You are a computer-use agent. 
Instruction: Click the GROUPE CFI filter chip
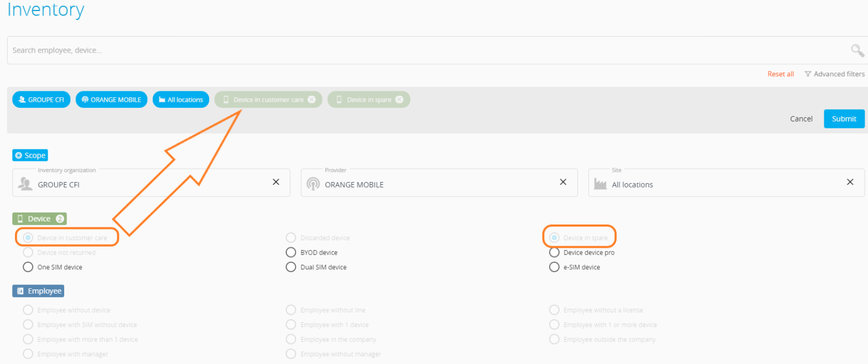42,100
